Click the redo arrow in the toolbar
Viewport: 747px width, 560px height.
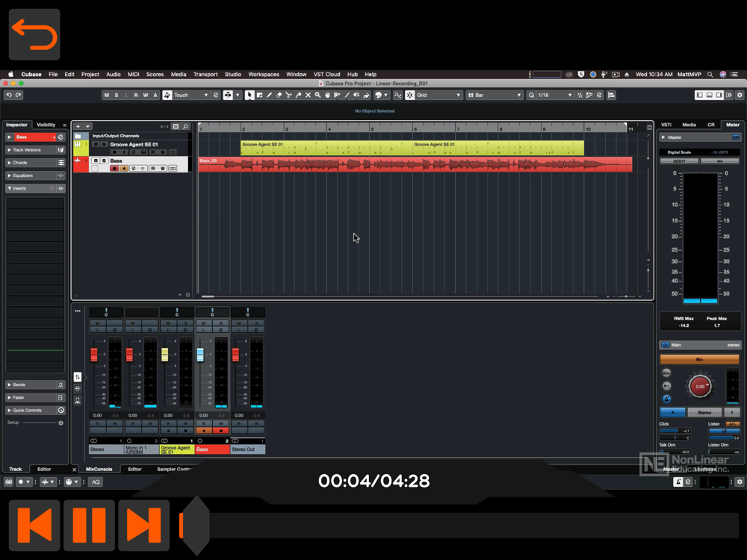tap(19, 96)
